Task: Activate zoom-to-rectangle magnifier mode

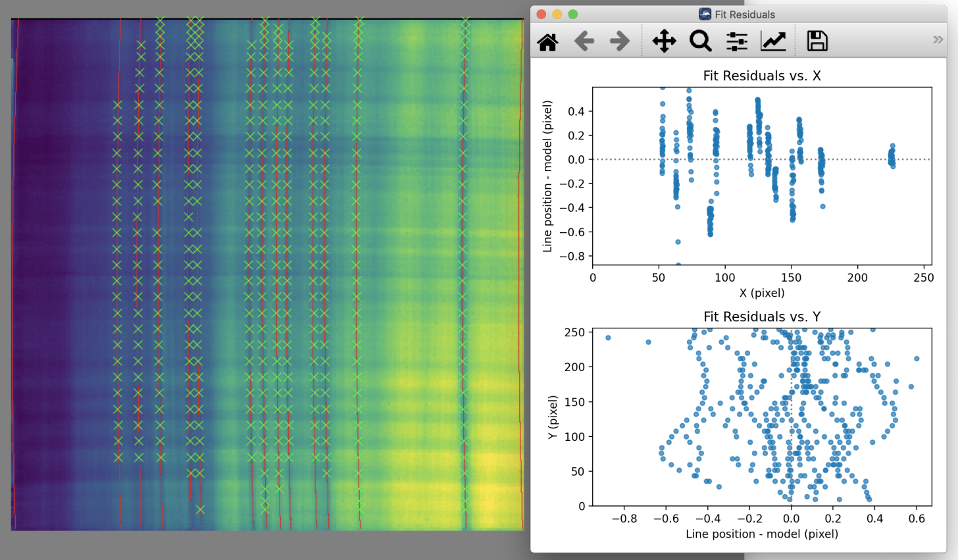Action: (700, 41)
